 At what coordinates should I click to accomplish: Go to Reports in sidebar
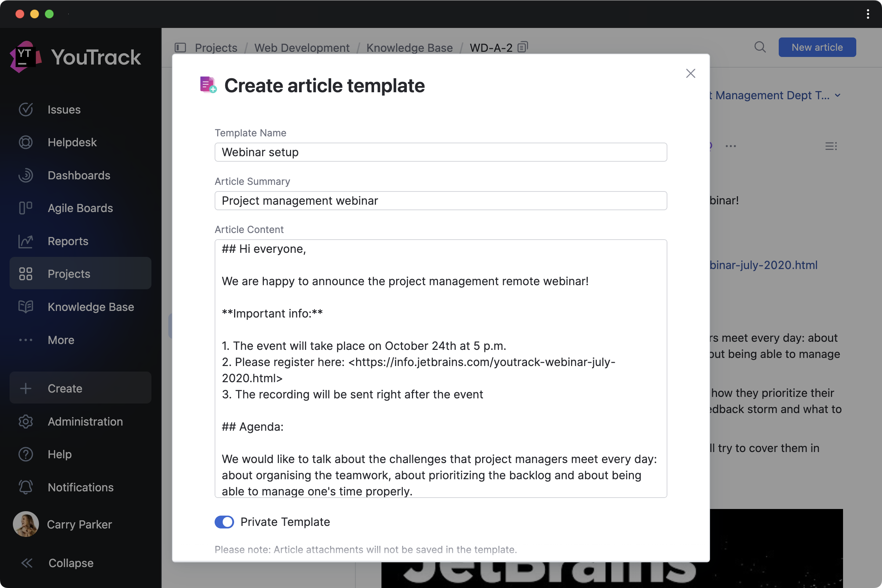[68, 241]
